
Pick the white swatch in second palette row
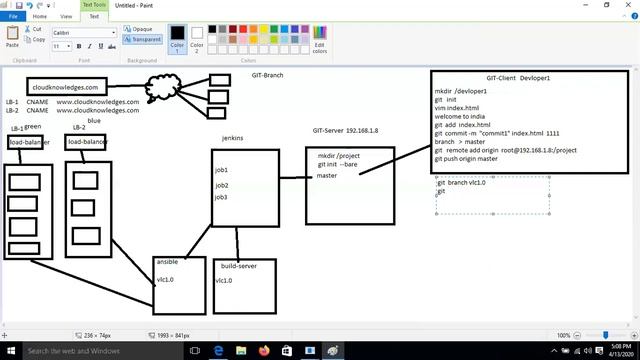click(x=212, y=39)
